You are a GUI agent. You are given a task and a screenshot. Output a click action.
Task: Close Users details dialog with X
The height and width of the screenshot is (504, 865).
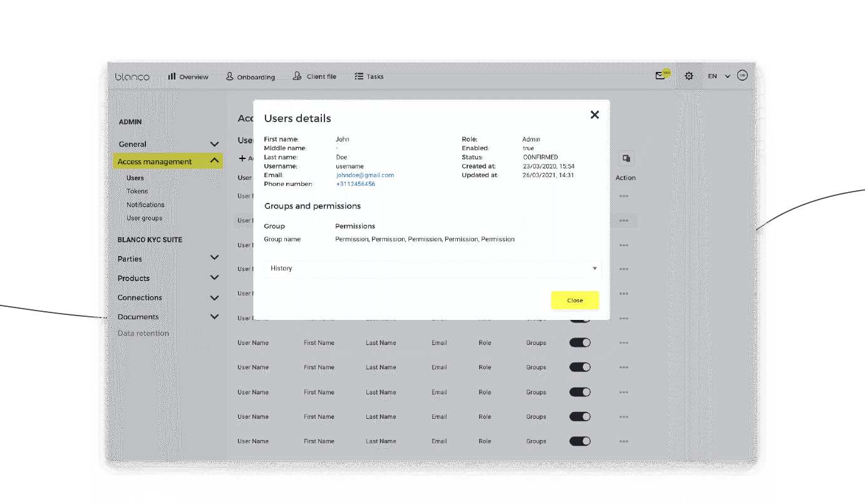pyautogui.click(x=594, y=115)
